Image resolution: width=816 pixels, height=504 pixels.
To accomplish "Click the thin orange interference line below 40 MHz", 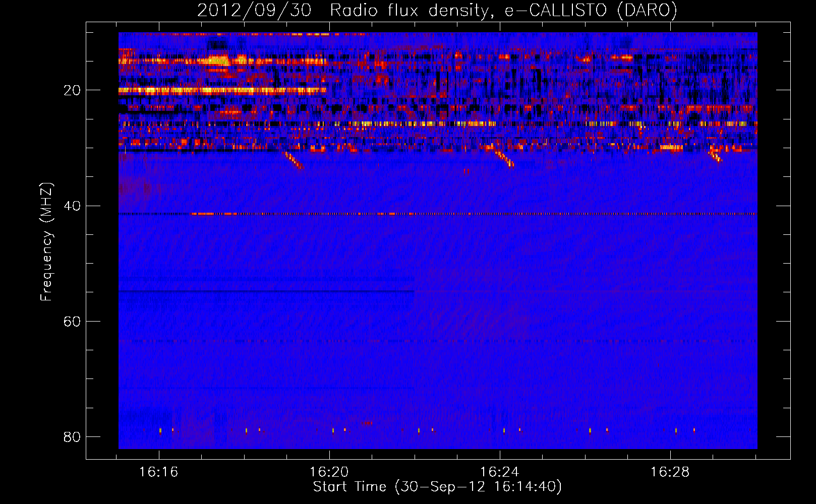I will click(x=438, y=214).
